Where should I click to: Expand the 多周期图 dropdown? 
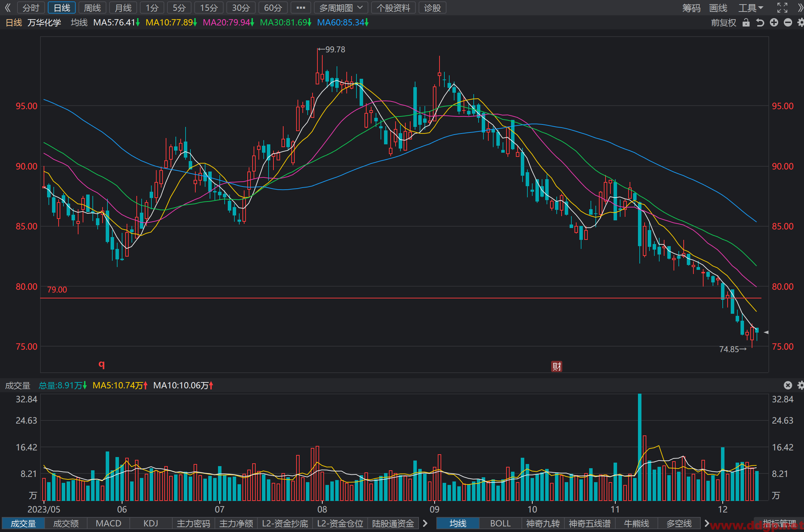(x=341, y=8)
